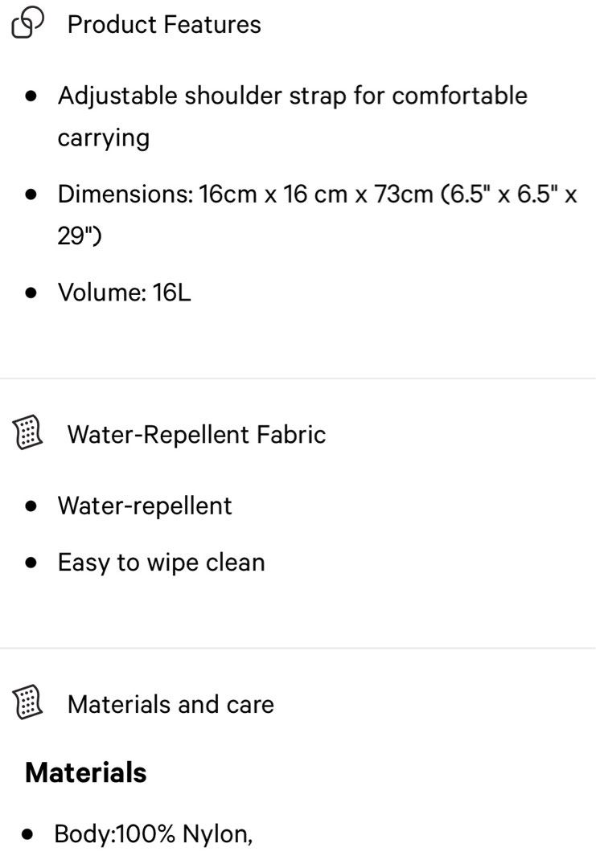Click the Body:100% Nylon material line
This screenshot has width=596, height=868.
pos(154,833)
